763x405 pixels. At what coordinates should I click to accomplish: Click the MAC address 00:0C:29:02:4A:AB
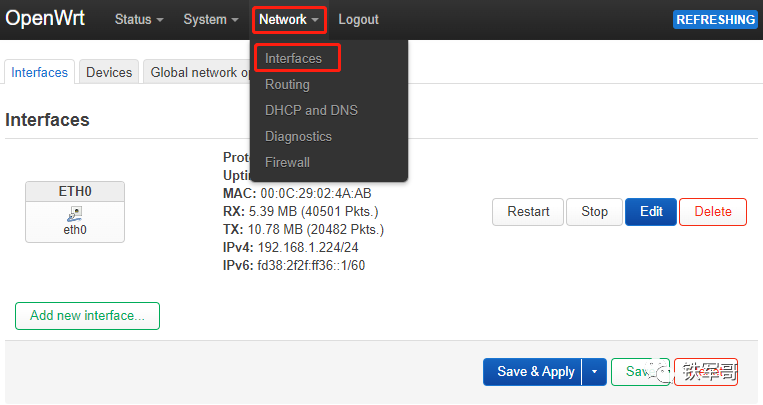pos(316,194)
